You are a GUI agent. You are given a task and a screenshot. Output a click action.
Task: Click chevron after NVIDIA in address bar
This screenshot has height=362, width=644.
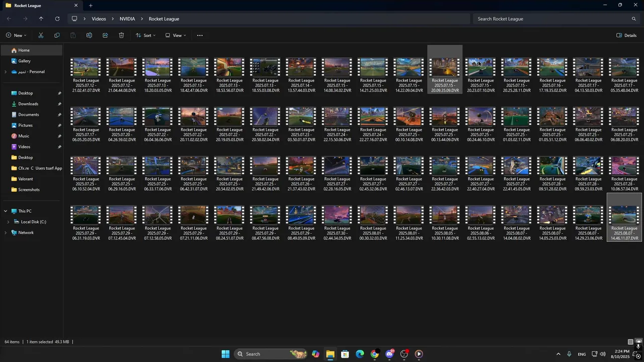coord(142,19)
